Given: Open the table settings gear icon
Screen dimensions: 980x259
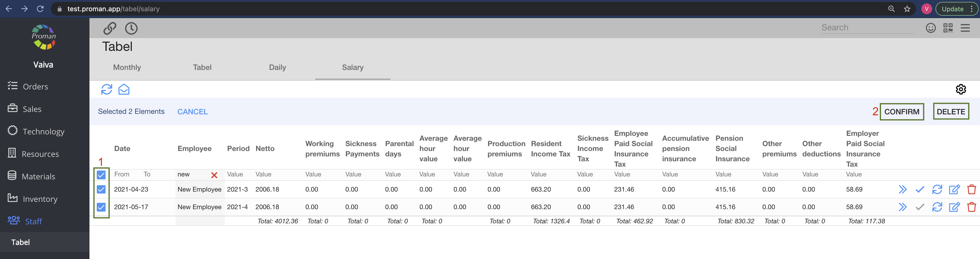Looking at the screenshot, I should point(961,89).
